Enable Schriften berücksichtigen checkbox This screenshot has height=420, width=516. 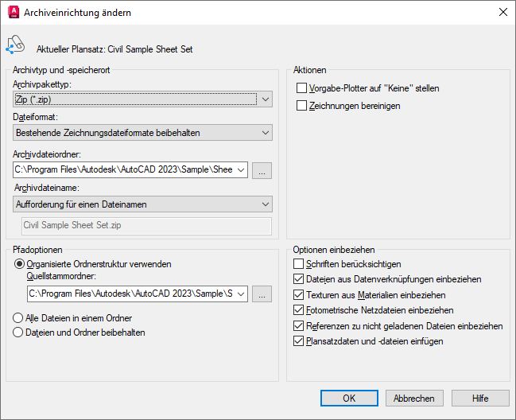(x=299, y=263)
